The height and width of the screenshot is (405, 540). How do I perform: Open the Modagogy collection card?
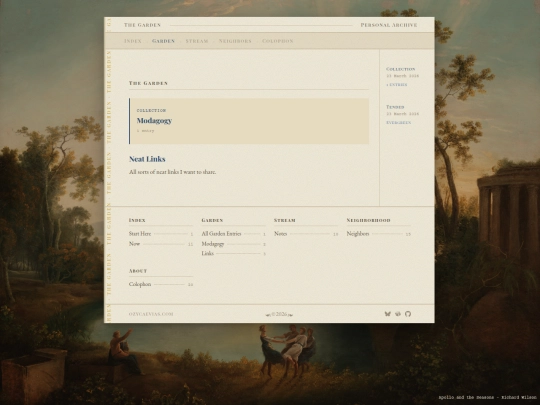[249, 121]
